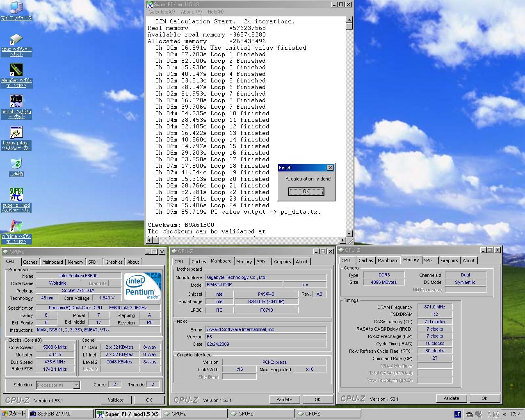The width and height of the screenshot is (525, 420).
Task: Click CAS# Latency 7.0 clocks field
Action: pos(435,322)
